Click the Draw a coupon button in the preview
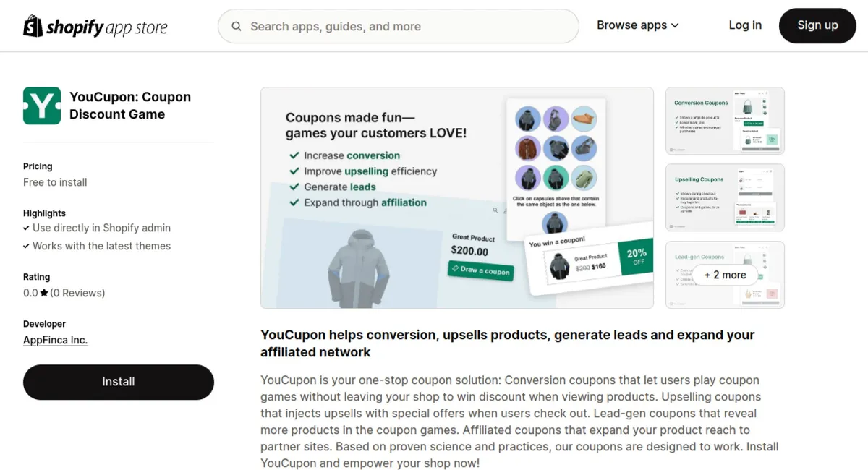 coord(480,270)
